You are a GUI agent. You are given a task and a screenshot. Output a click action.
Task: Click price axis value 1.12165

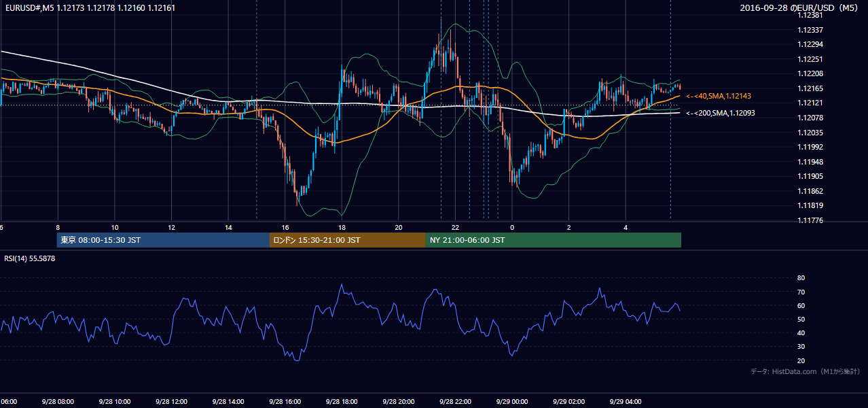click(810, 88)
